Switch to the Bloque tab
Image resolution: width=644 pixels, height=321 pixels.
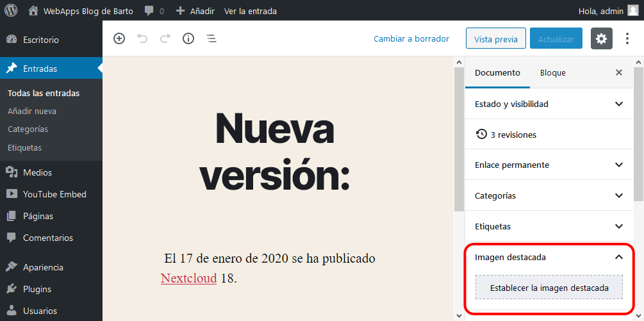(x=552, y=72)
